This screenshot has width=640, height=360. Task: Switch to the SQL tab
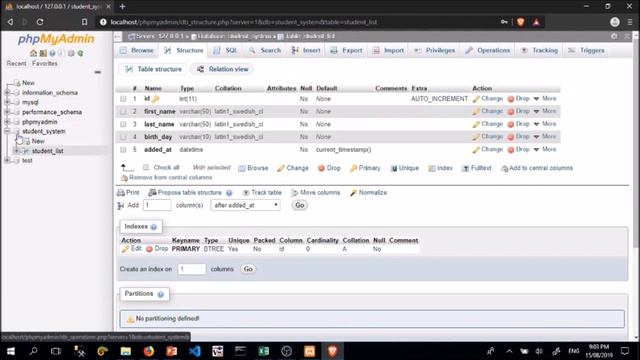226,50
